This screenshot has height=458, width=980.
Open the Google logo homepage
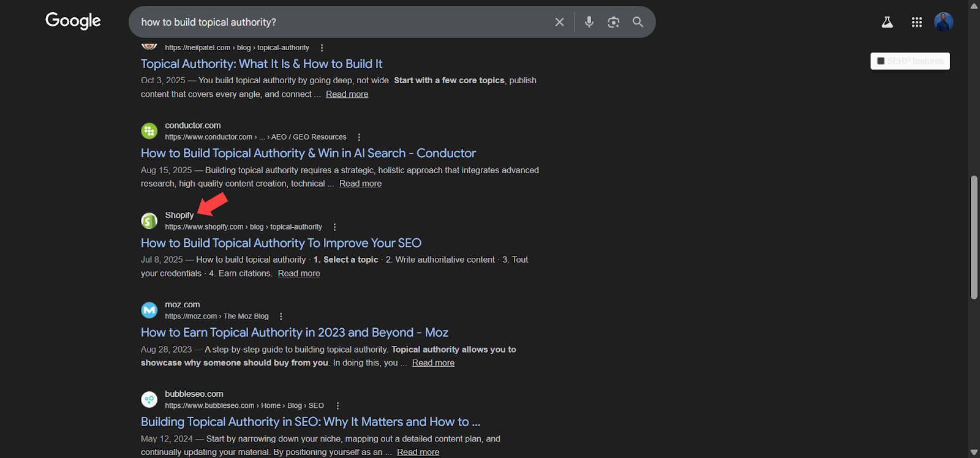[x=73, y=21]
